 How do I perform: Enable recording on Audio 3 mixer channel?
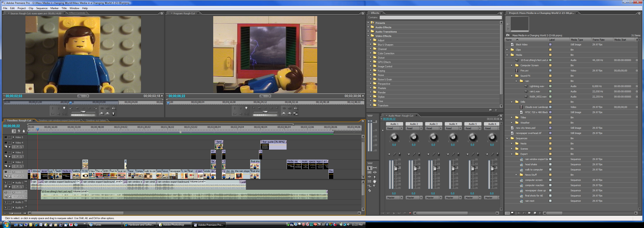(x=439, y=154)
